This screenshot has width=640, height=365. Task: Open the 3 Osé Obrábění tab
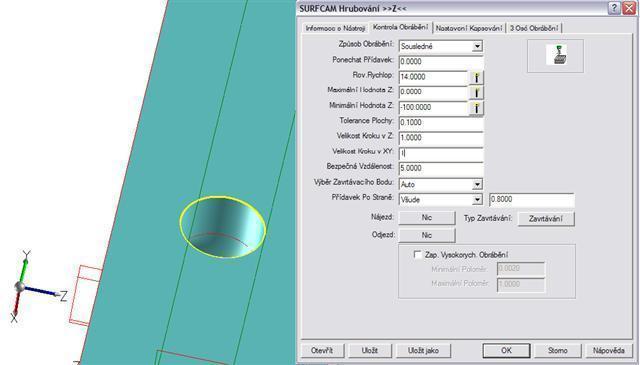tap(534, 28)
